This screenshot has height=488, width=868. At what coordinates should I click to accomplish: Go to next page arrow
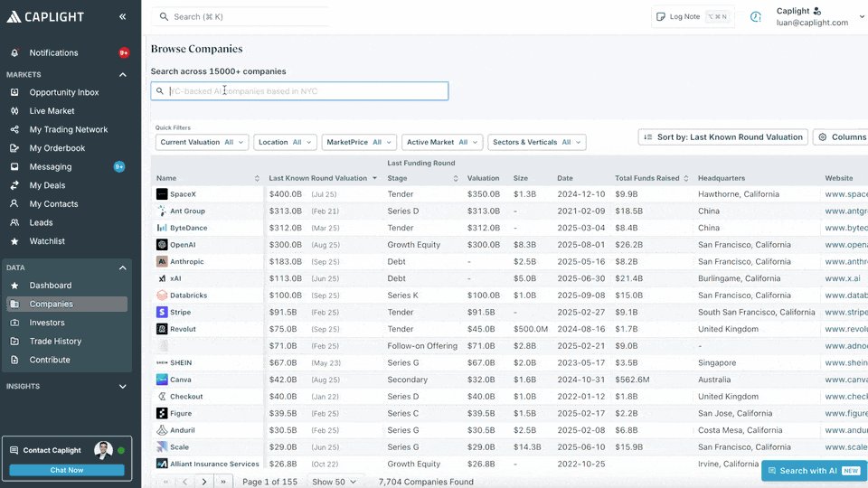pos(204,482)
